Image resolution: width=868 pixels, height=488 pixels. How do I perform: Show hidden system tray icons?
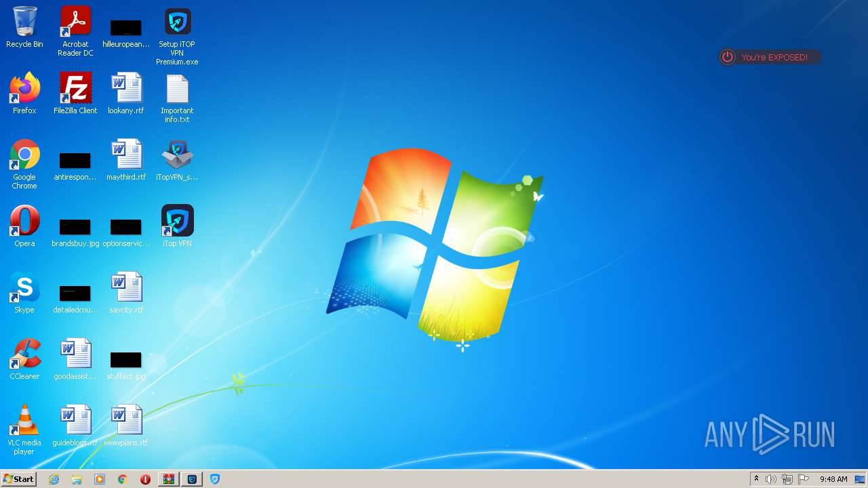pyautogui.click(x=756, y=479)
